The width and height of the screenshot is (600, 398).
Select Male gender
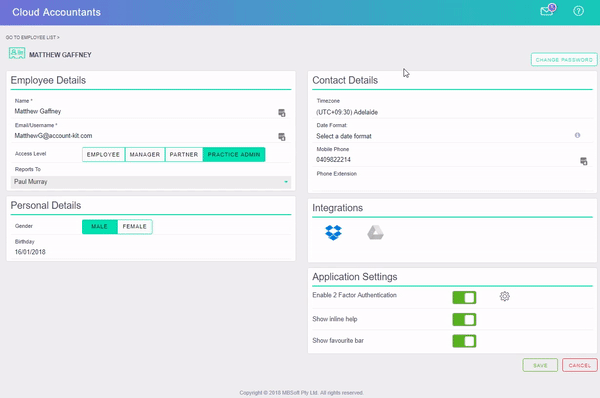[99, 227]
